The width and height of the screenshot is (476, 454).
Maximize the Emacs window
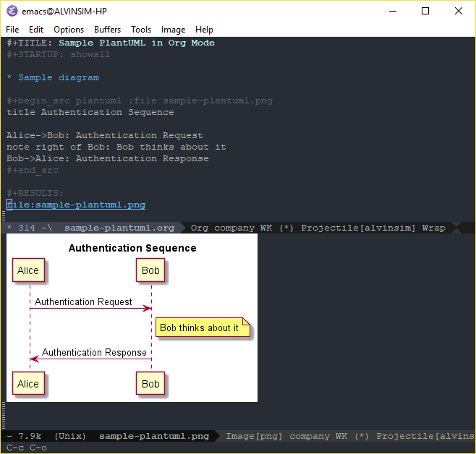click(425, 11)
